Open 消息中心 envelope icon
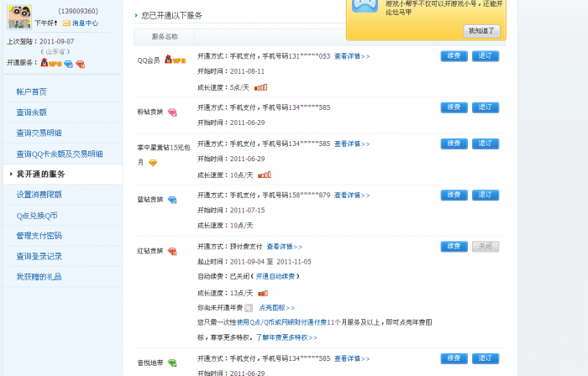The width and height of the screenshot is (588, 376). [x=66, y=23]
